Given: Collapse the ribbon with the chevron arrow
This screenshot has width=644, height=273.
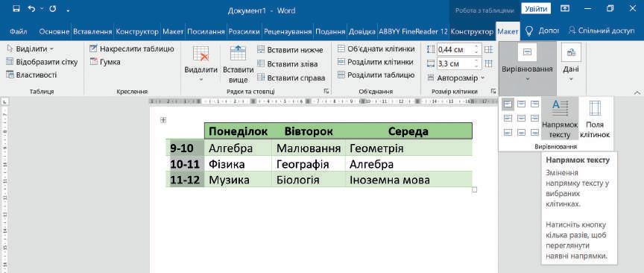Looking at the screenshot, I should click(637, 92).
